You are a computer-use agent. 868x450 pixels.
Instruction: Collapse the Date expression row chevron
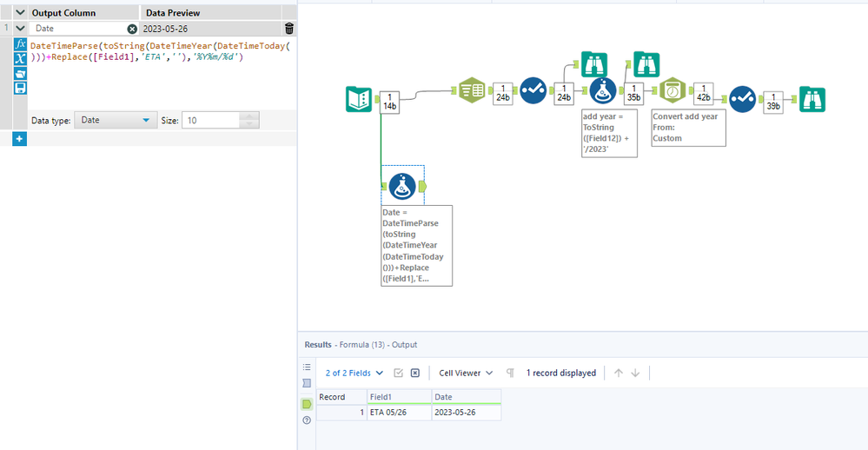point(20,28)
